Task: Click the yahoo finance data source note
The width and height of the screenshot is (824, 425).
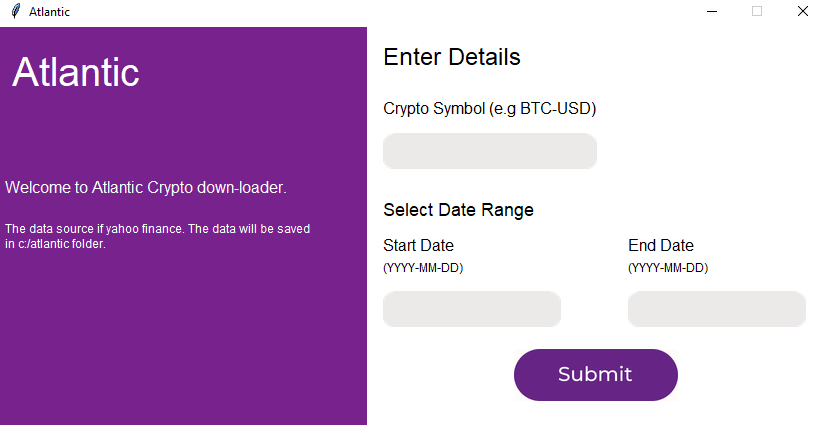Action: pos(158,236)
